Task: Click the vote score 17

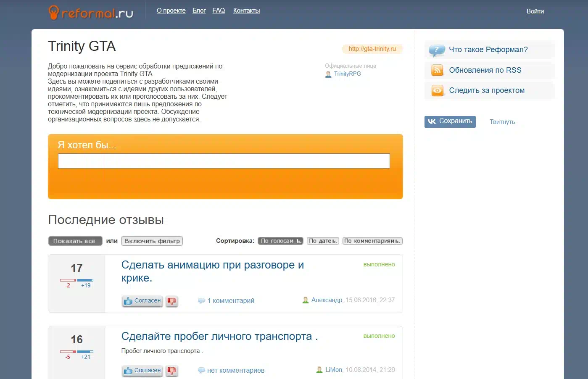Action: (76, 268)
